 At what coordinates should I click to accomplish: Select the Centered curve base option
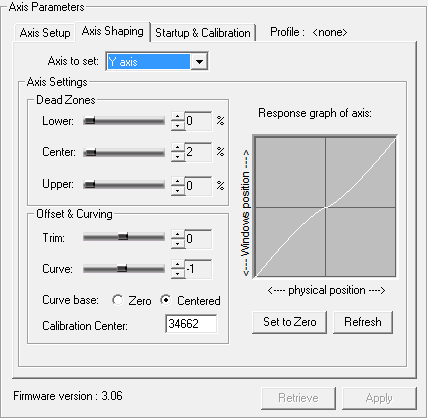(x=166, y=300)
